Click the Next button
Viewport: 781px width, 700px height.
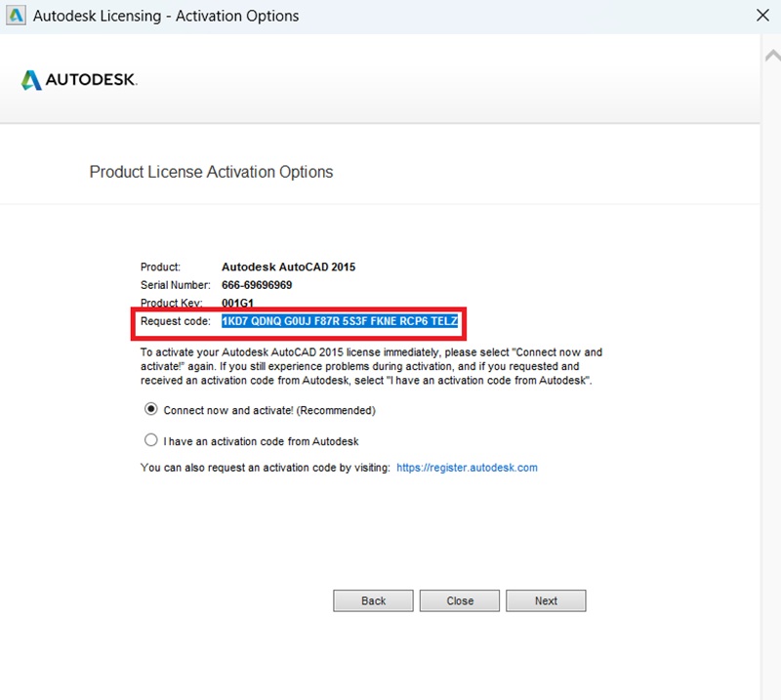546,600
